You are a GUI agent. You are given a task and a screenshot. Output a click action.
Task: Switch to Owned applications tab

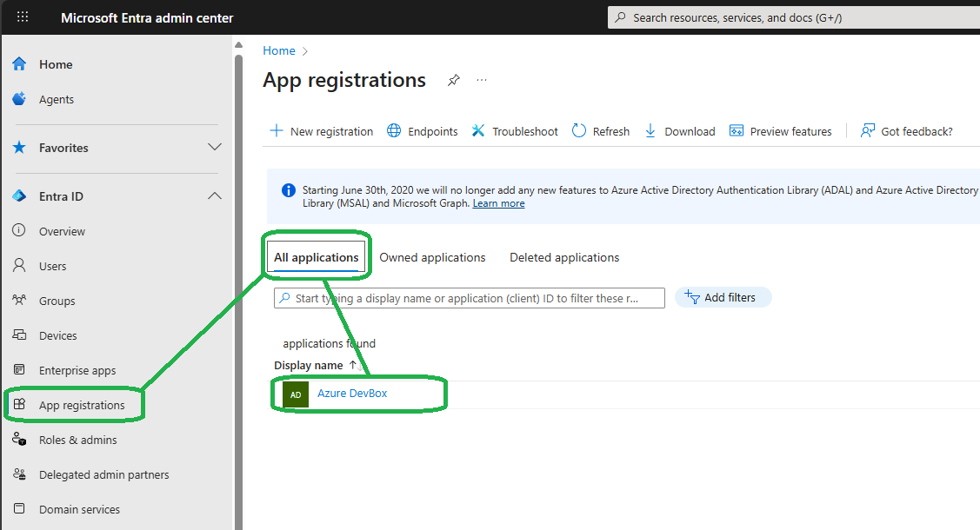(x=432, y=257)
